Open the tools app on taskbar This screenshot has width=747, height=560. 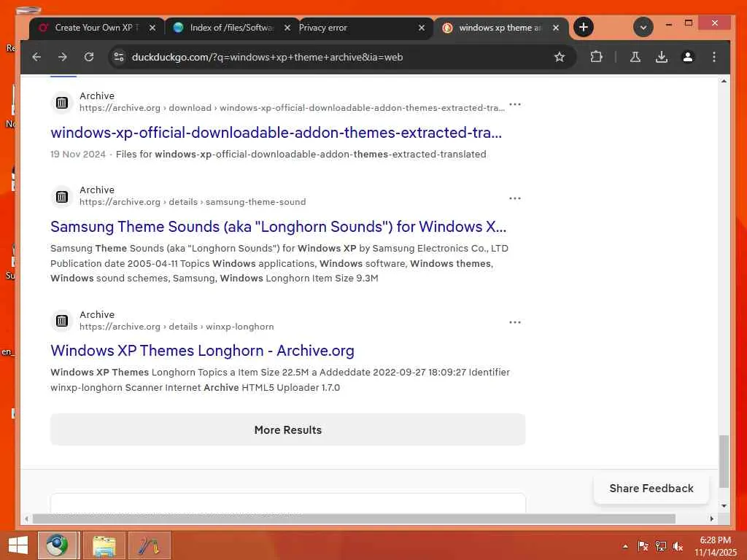149,545
